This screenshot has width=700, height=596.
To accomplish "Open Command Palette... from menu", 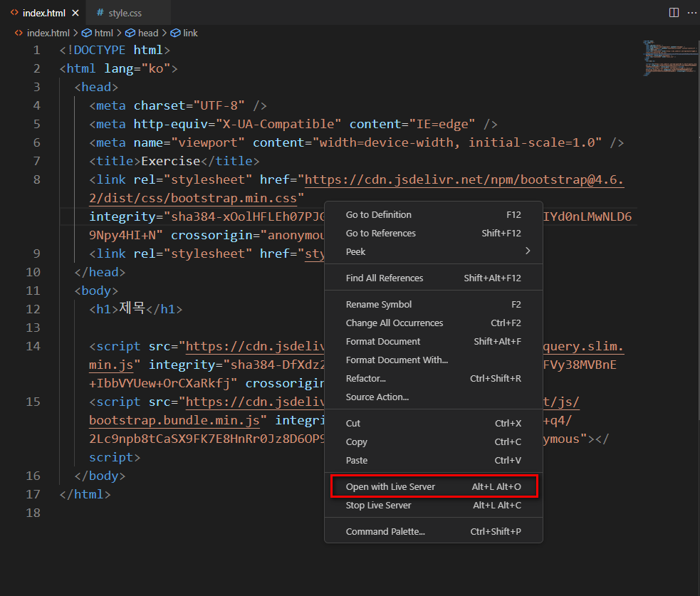I will tap(434, 532).
